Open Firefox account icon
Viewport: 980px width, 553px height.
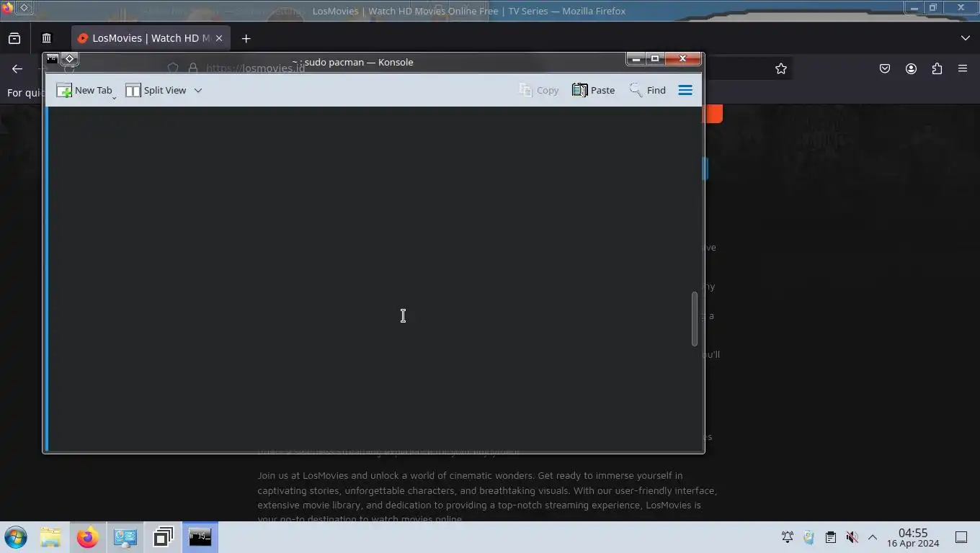coord(911,68)
